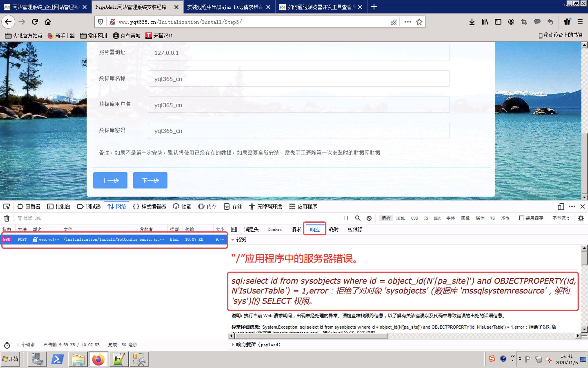Open Start menu 开始
Viewport: 588px width, 368px height.
[10, 359]
